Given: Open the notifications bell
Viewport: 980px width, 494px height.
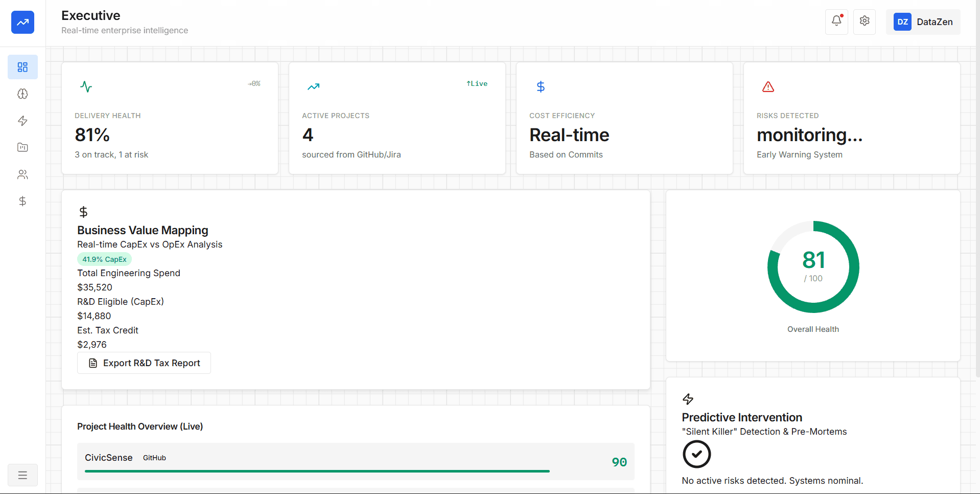Looking at the screenshot, I should pos(836,21).
